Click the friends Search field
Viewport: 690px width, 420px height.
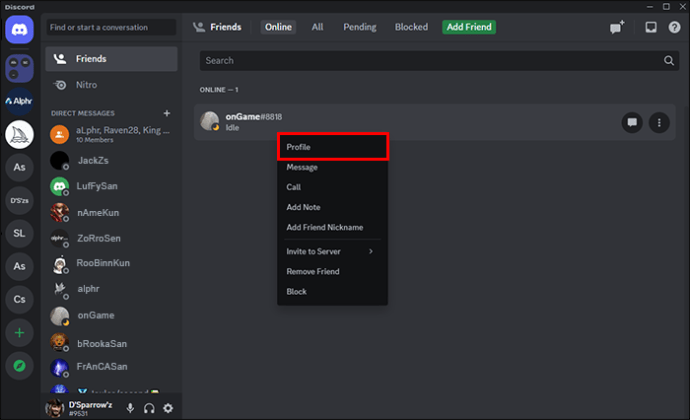tap(439, 61)
